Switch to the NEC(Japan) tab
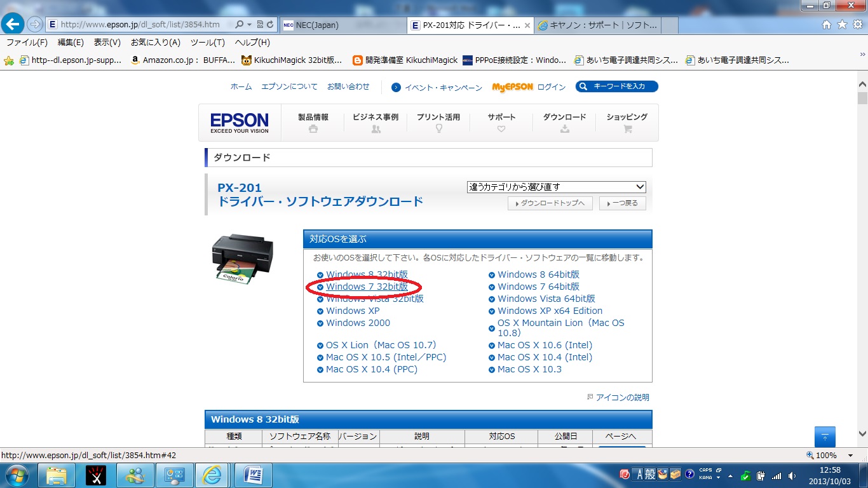This screenshot has height=488, width=868. point(342,25)
